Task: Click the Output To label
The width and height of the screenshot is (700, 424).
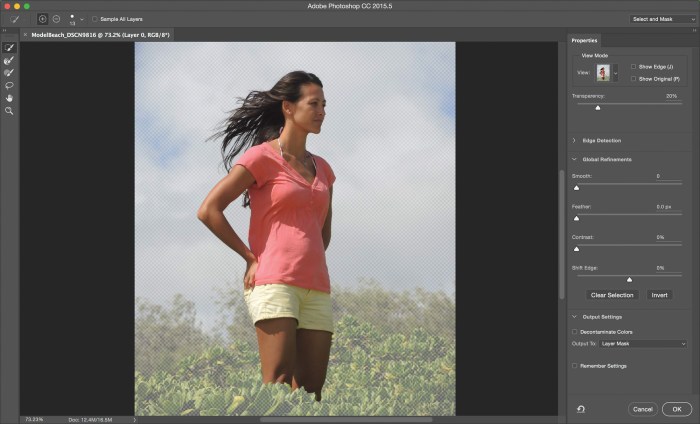Action: click(584, 344)
